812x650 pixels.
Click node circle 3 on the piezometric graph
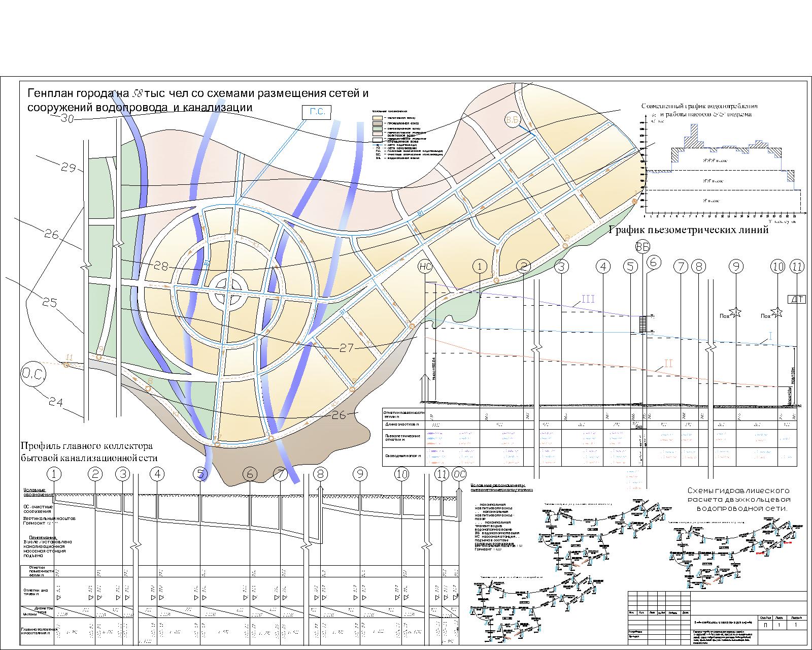[561, 266]
